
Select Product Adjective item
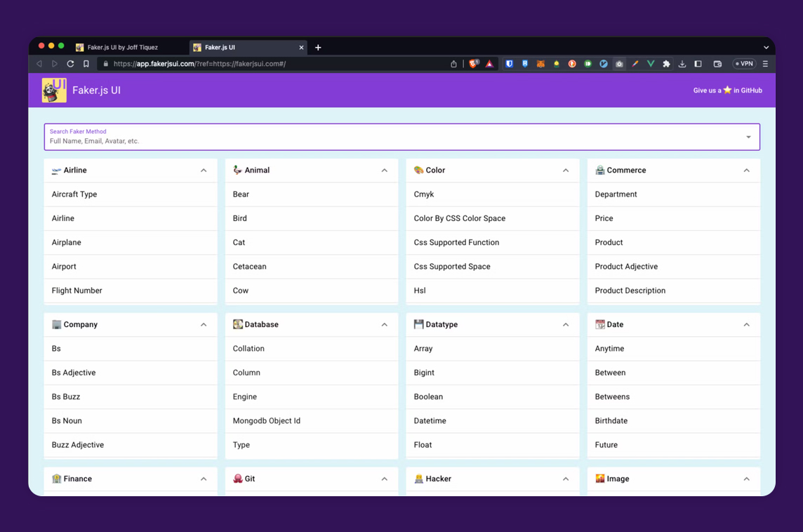click(x=673, y=266)
